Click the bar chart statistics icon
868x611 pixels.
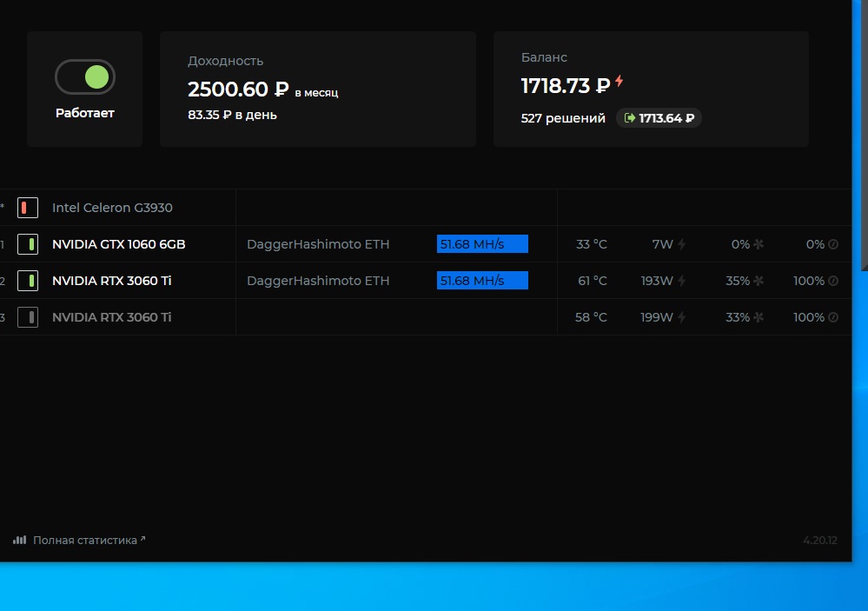pos(20,540)
